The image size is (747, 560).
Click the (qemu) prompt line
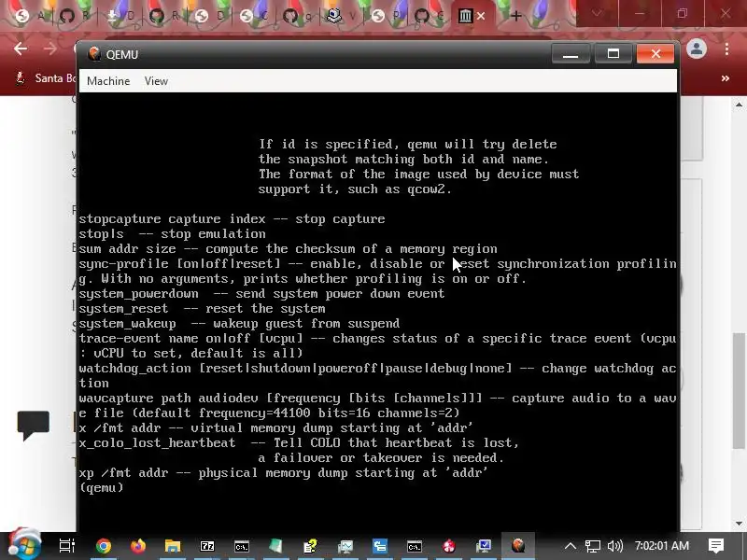(x=102, y=487)
